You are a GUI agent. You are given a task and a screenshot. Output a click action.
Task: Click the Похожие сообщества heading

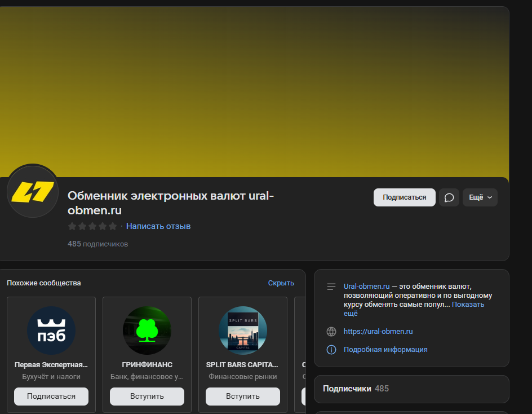tap(44, 283)
